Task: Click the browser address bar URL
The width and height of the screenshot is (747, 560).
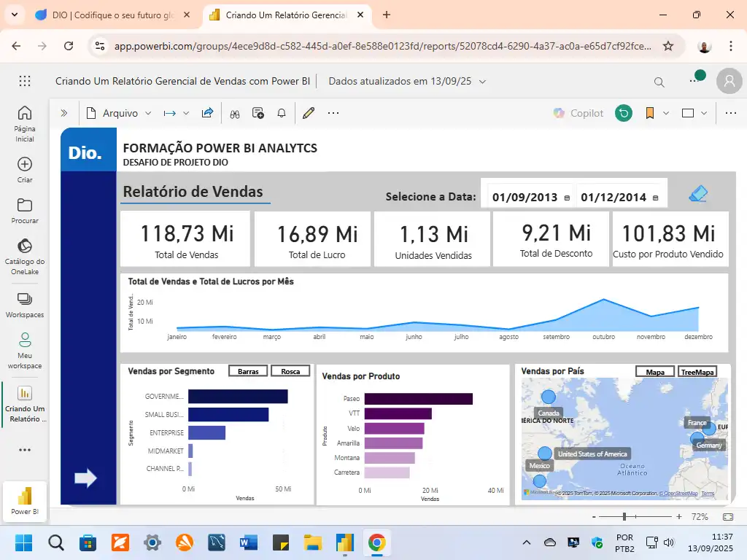Action: point(382,46)
